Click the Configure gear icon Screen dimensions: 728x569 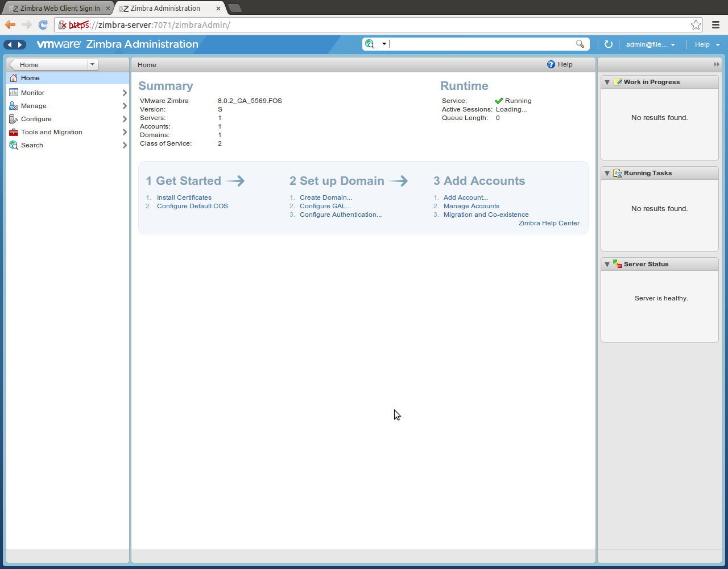pos(14,119)
